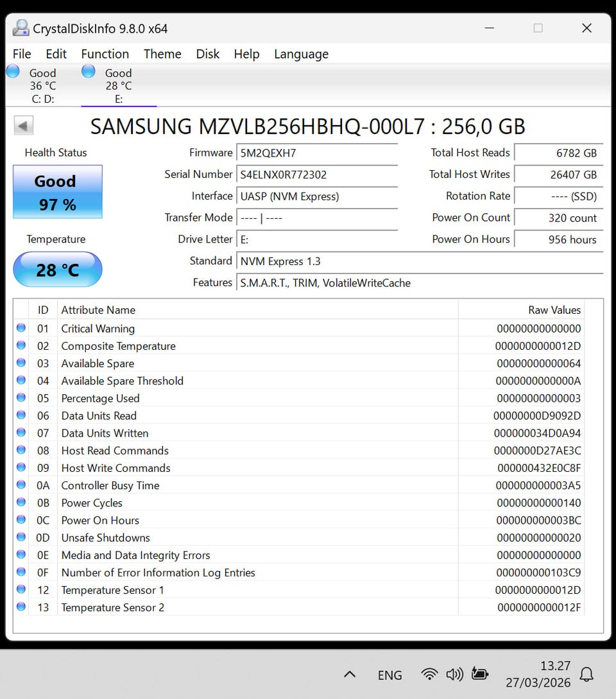Viewport: 616px width, 699px height.
Task: Select the Available Spare attribute row
Action: pos(298,363)
